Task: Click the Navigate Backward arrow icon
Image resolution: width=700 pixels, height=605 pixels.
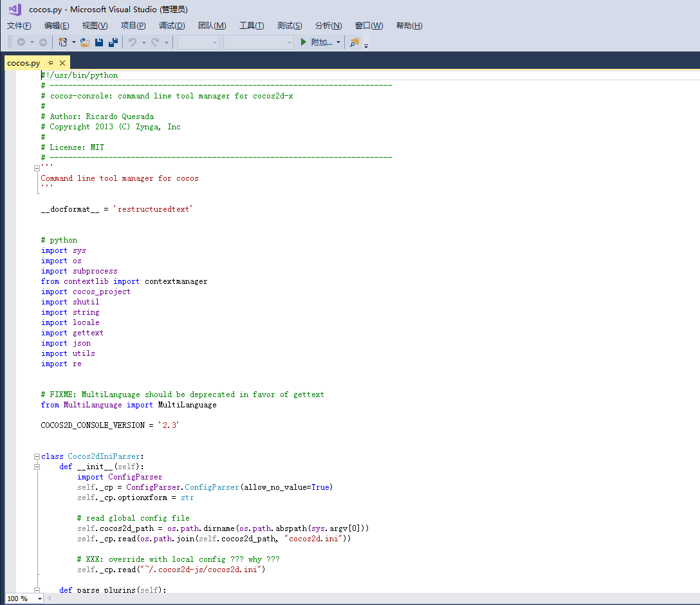Action: (x=21, y=42)
